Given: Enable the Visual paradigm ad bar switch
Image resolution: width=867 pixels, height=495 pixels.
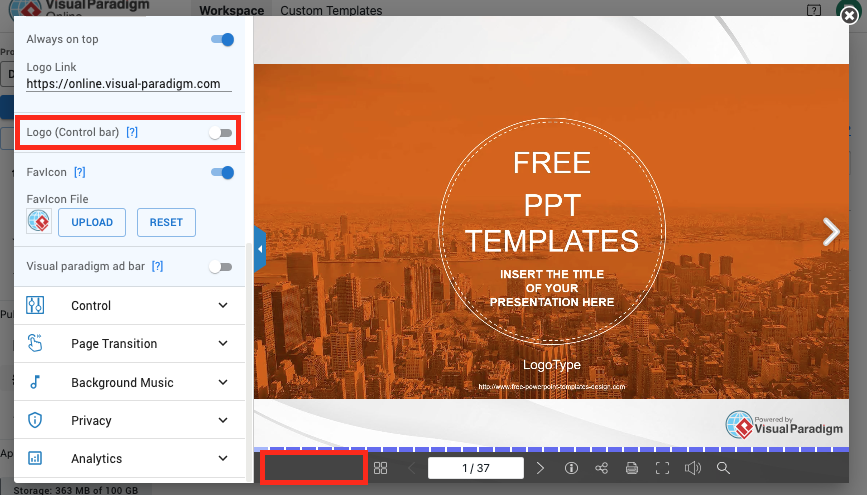Looking at the screenshot, I should pyautogui.click(x=220, y=267).
